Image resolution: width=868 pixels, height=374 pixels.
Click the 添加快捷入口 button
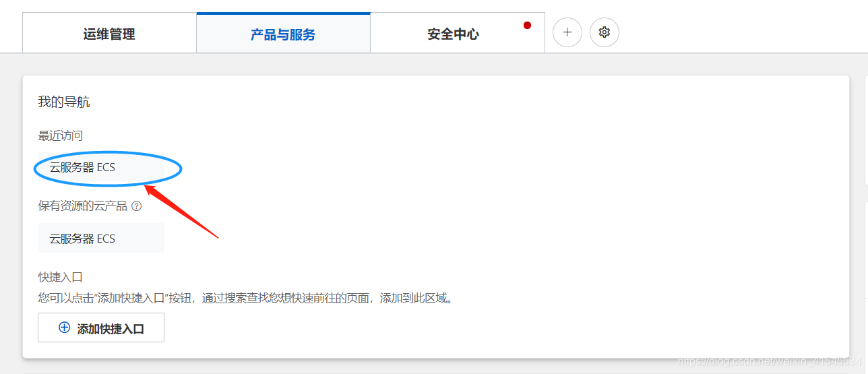pos(101,328)
